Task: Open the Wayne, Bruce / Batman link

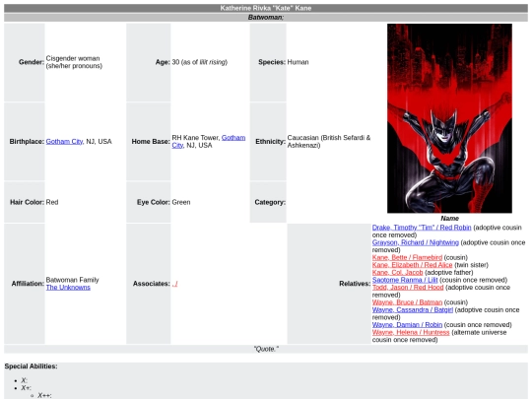Action: pyautogui.click(x=407, y=302)
